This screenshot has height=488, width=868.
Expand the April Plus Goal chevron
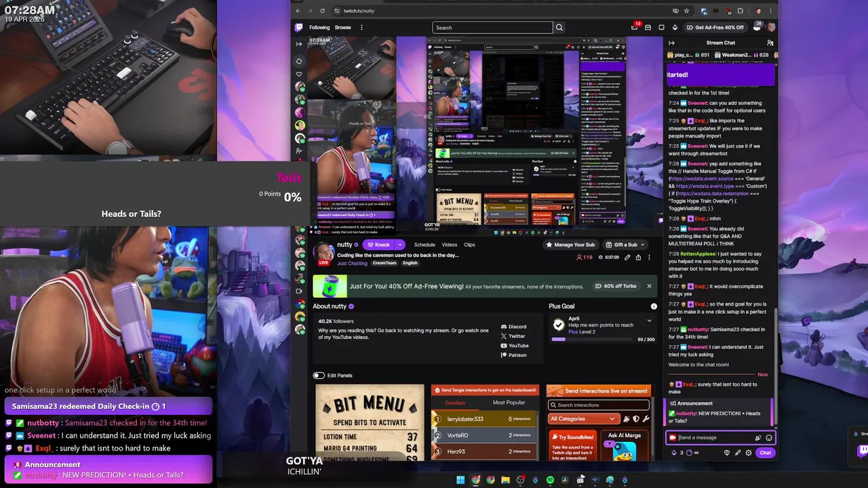[649, 321]
